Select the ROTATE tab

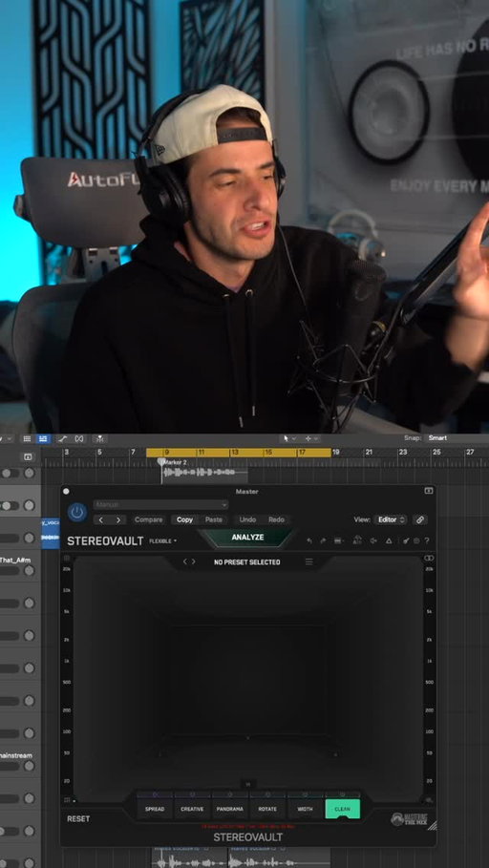(x=267, y=809)
